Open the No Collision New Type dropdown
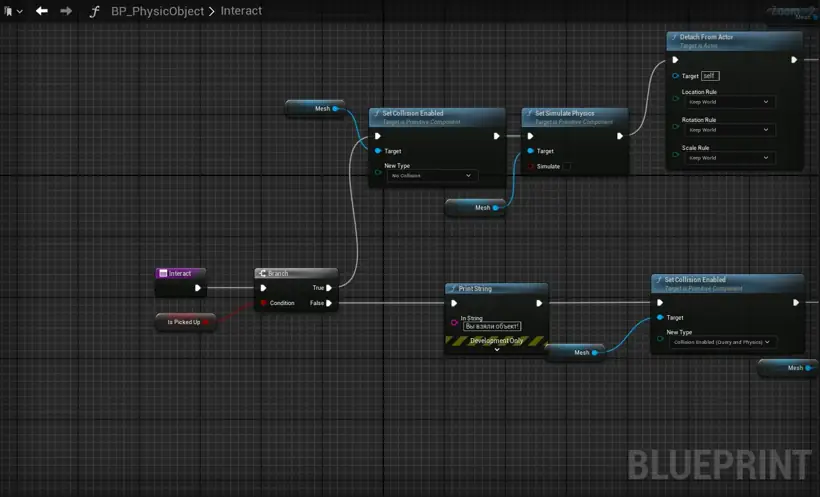820x497 pixels. pos(431,176)
